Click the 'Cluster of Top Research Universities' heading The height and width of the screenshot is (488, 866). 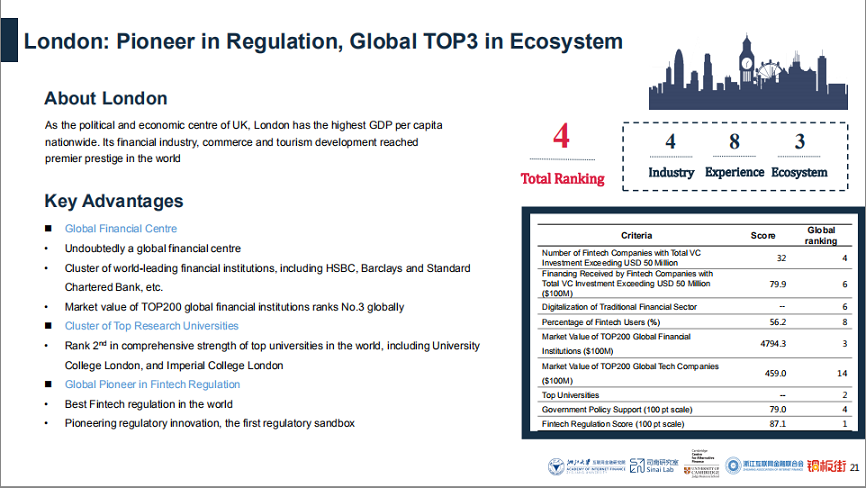[x=151, y=326]
